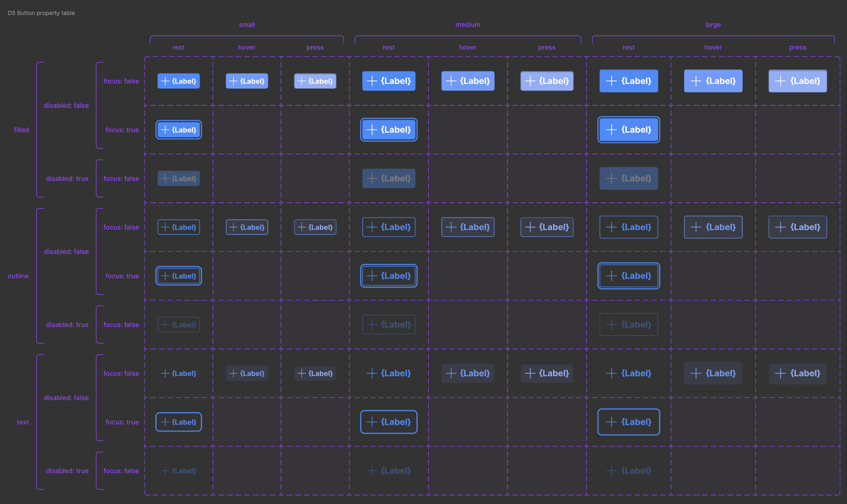Select the filled small hover button

[247, 81]
